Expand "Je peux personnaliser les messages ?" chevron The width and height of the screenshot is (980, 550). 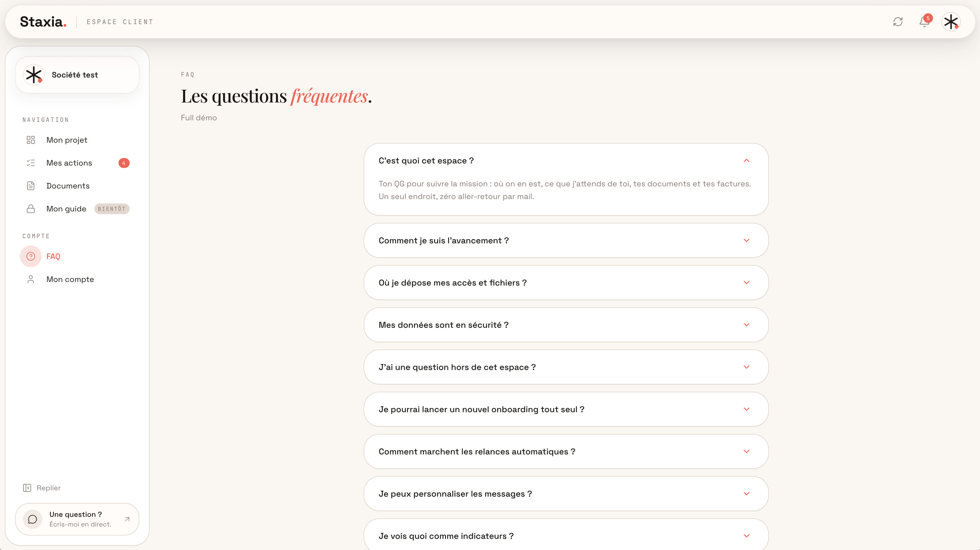point(746,494)
